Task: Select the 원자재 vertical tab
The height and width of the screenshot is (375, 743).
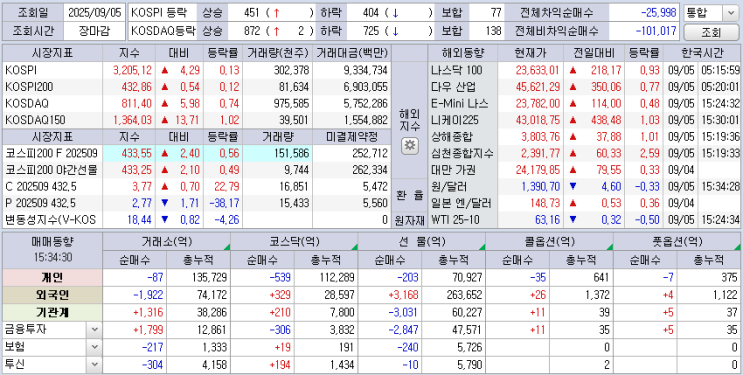Action: tap(410, 220)
